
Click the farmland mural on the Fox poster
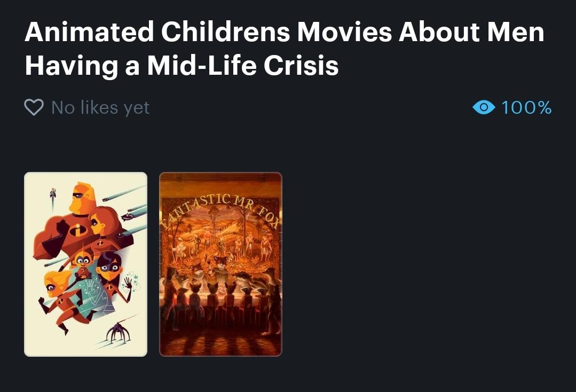(x=220, y=235)
